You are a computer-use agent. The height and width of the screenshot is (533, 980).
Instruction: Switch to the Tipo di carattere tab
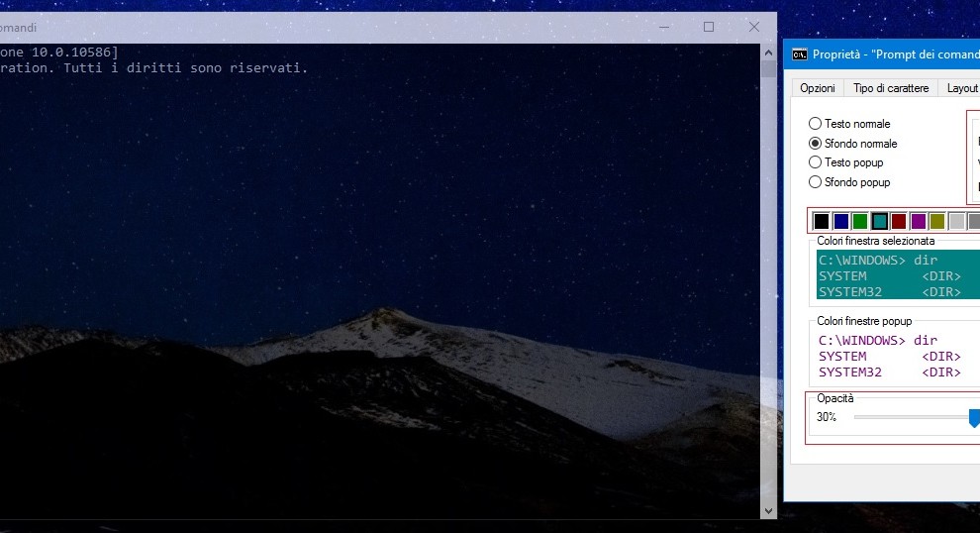click(891, 88)
